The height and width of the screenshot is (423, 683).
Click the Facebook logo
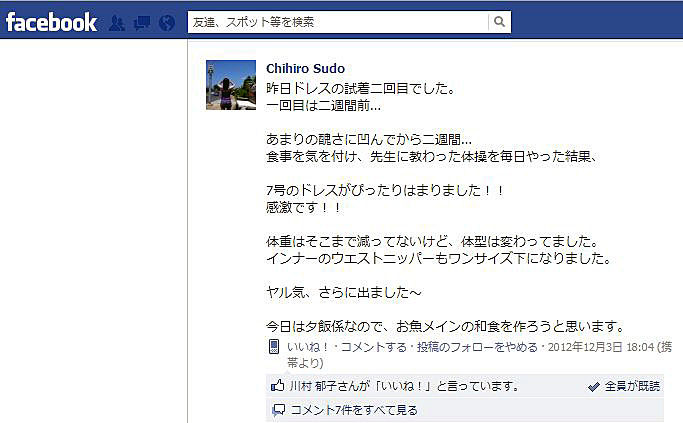point(51,22)
